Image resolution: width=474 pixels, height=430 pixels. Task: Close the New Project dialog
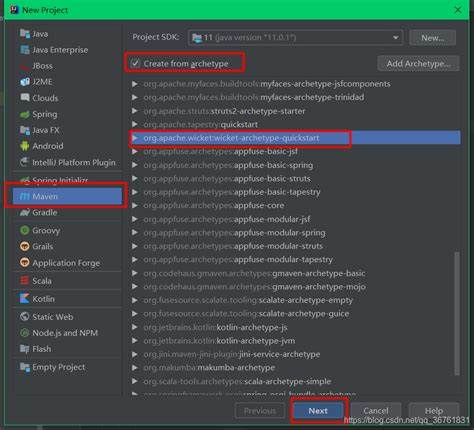click(458, 10)
